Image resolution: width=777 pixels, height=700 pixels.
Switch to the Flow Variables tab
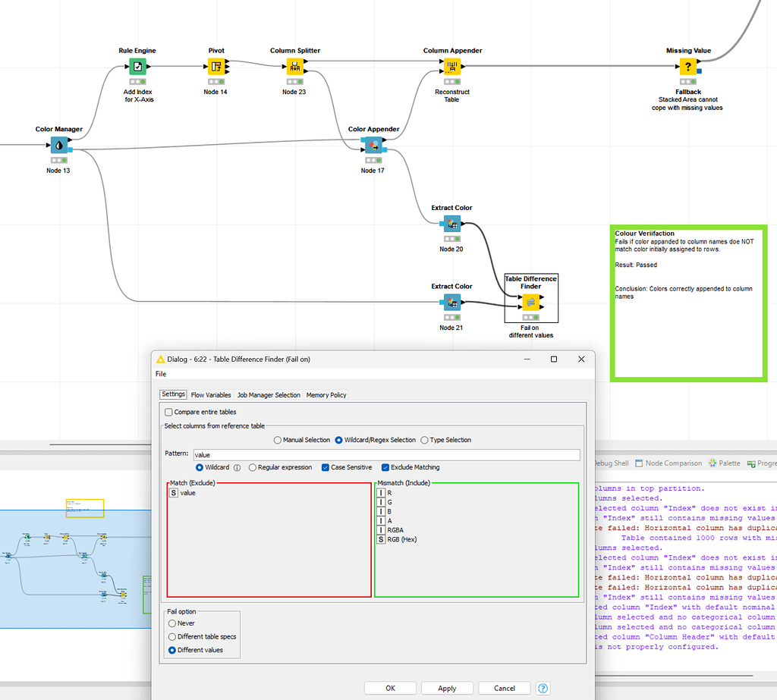pos(211,394)
